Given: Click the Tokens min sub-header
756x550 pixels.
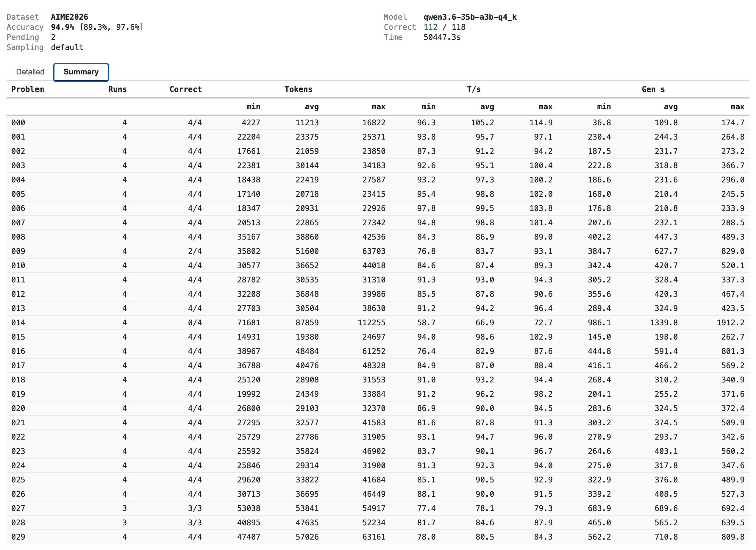Looking at the screenshot, I should pyautogui.click(x=253, y=107).
